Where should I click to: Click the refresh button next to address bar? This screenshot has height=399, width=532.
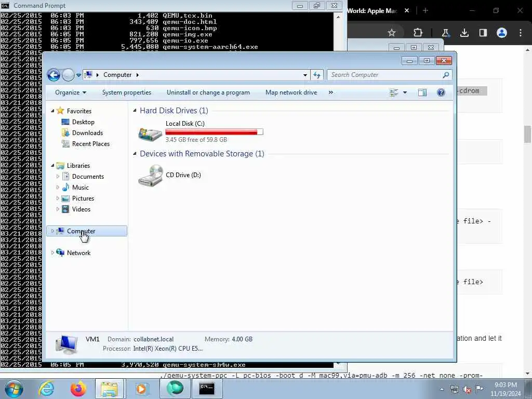pyautogui.click(x=317, y=75)
